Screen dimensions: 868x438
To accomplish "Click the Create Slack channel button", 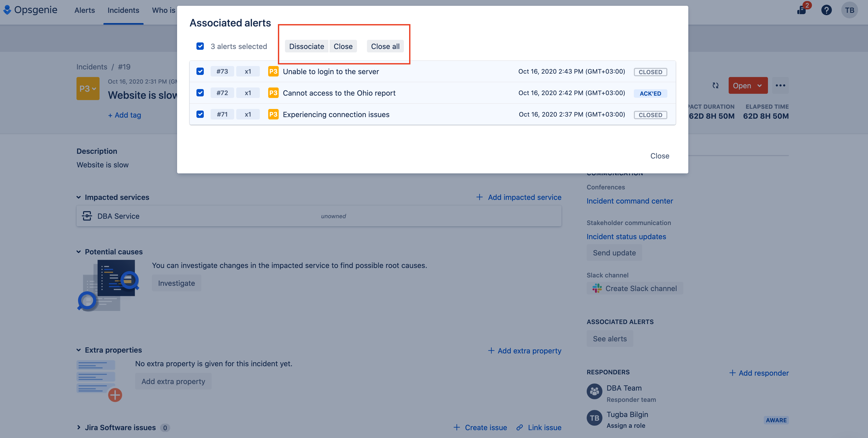I will [635, 288].
